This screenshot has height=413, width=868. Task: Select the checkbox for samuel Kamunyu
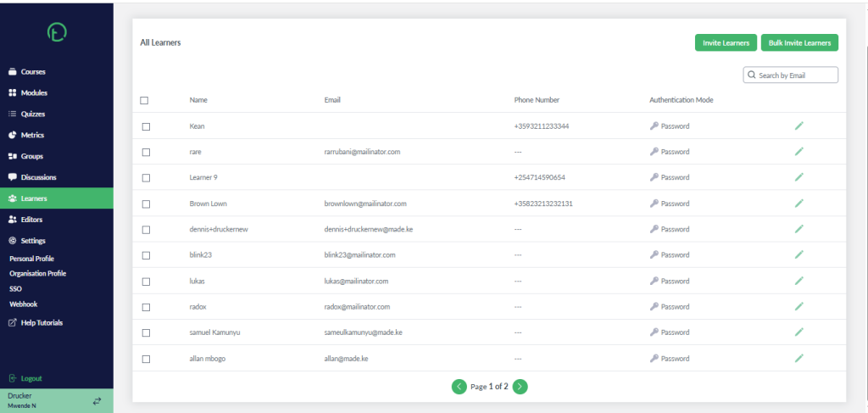[x=146, y=332]
